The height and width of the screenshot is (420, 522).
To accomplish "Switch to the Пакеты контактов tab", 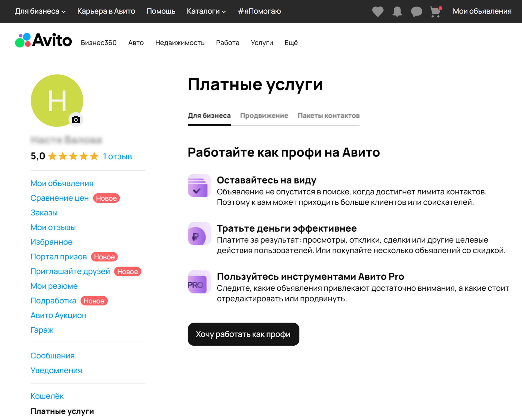I will point(329,116).
